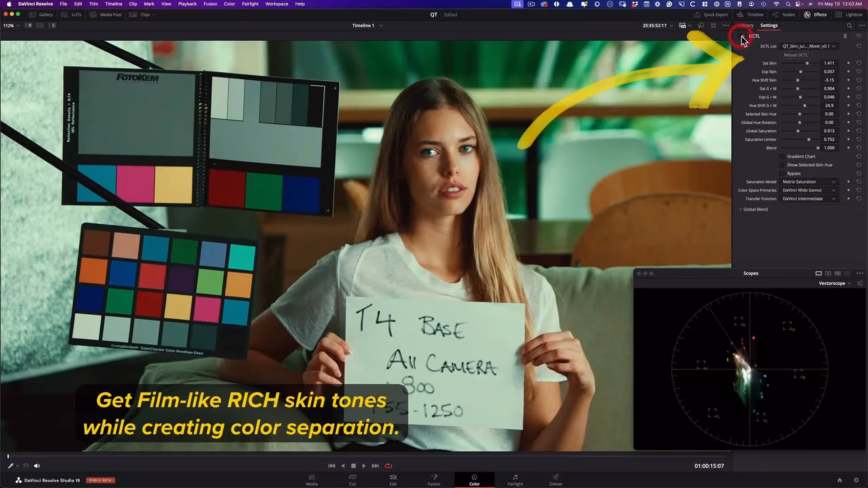Go to the Cut page
This screenshot has width=868, height=488.
tap(352, 480)
